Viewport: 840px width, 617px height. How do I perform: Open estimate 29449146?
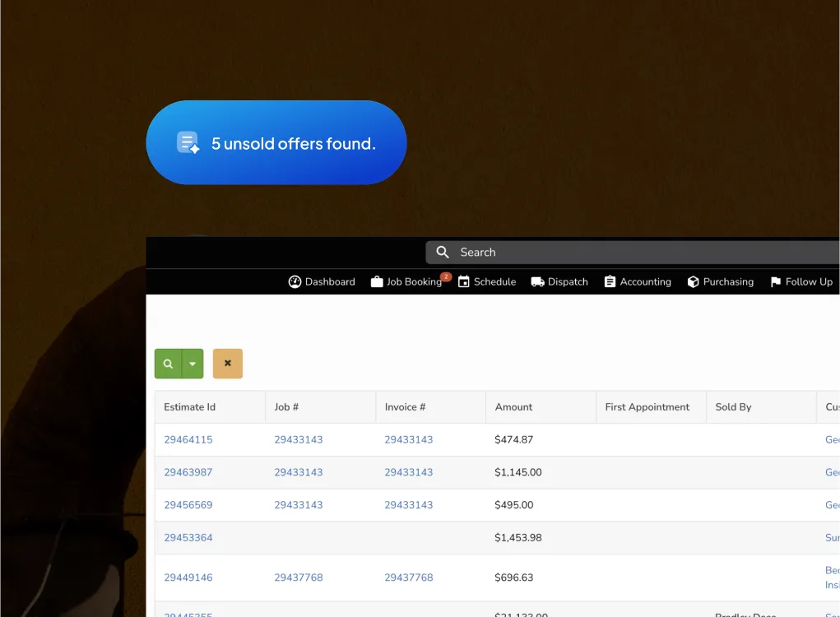[188, 578]
